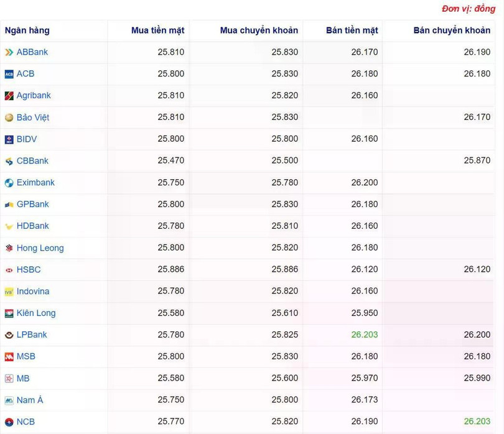Click the Ngân hàng column header
504x434 pixels.
point(27,30)
